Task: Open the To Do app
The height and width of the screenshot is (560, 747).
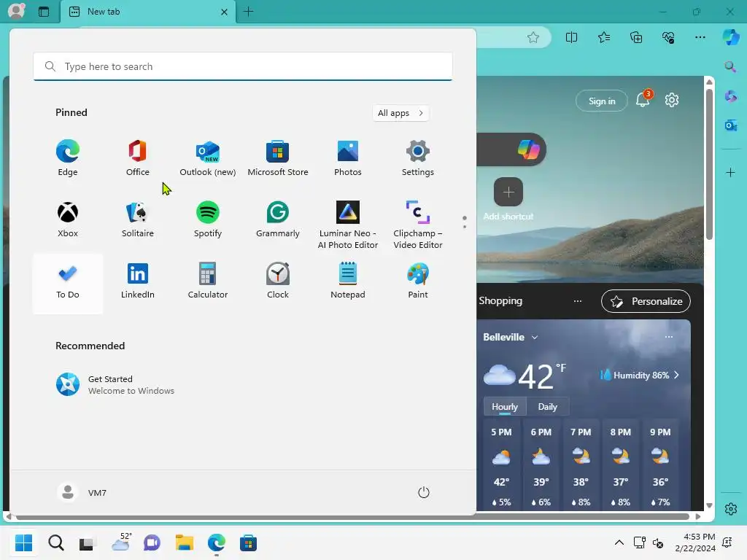Action: (x=68, y=284)
